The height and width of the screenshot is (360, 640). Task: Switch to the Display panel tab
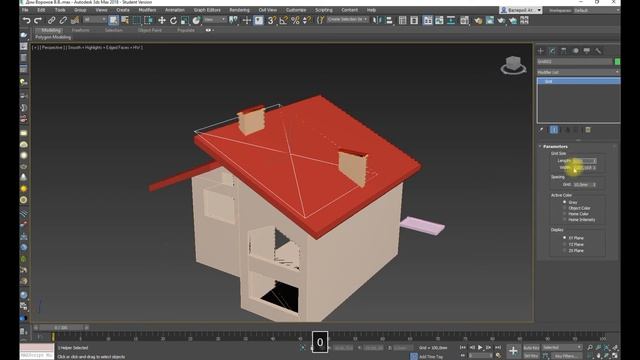(587, 51)
